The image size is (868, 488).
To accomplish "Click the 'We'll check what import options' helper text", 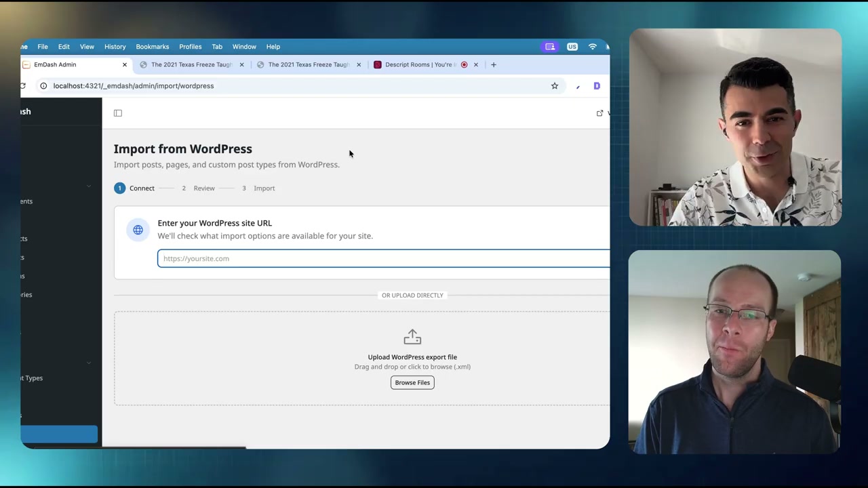I will click(x=265, y=236).
